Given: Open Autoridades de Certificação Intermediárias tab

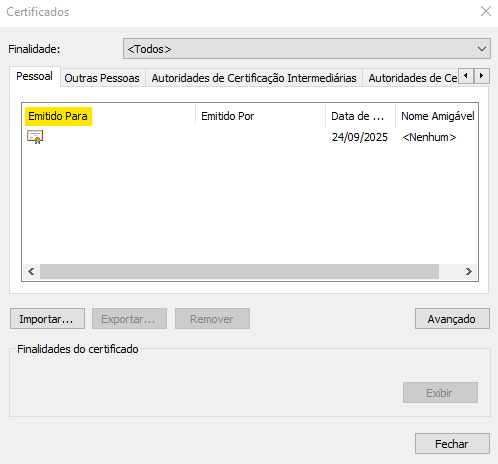Looking at the screenshot, I should click(x=254, y=78).
